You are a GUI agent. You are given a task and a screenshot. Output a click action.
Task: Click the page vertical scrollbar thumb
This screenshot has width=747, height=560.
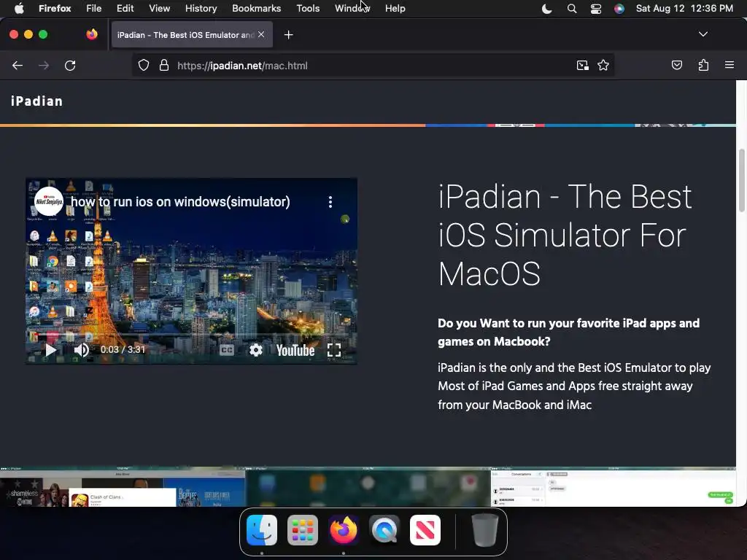tap(741, 180)
